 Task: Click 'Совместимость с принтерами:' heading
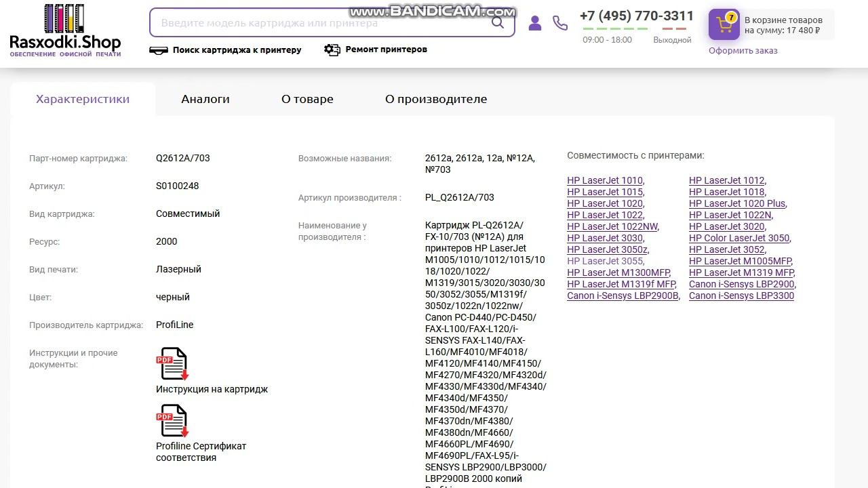point(635,155)
